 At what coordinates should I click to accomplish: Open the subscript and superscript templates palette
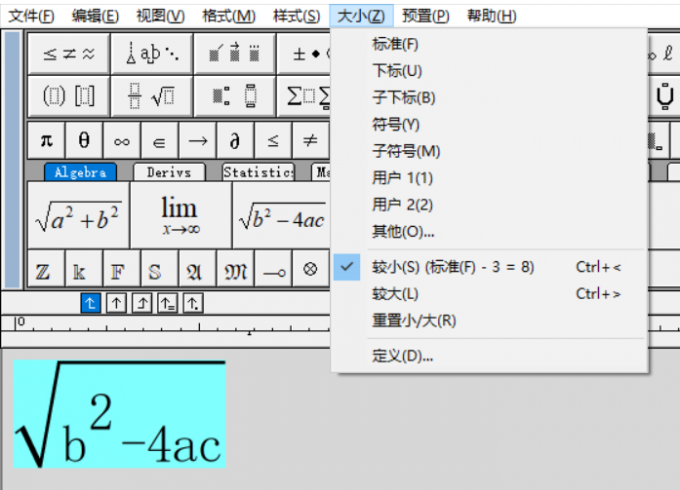point(235,96)
